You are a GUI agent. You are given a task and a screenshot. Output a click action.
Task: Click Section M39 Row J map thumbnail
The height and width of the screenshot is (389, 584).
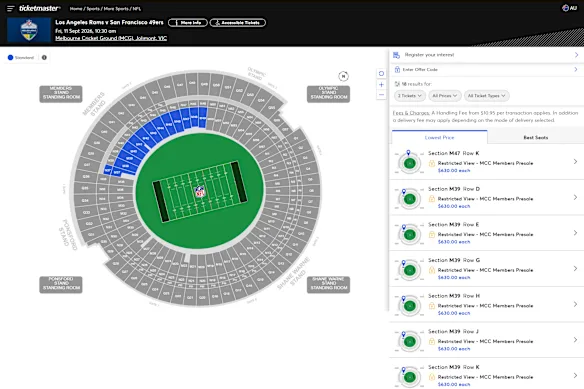[409, 340]
